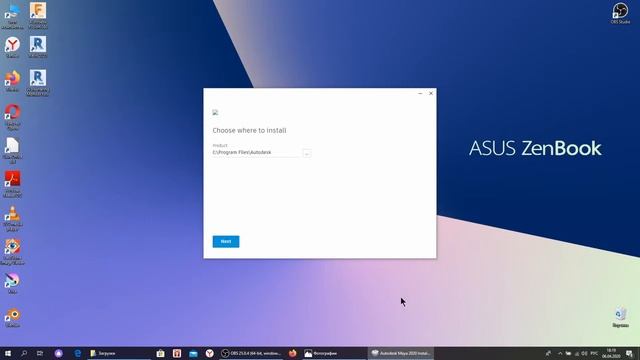This screenshot has height=360, width=640.
Task: Open Microsoft Store from the taskbar
Action: [160, 353]
